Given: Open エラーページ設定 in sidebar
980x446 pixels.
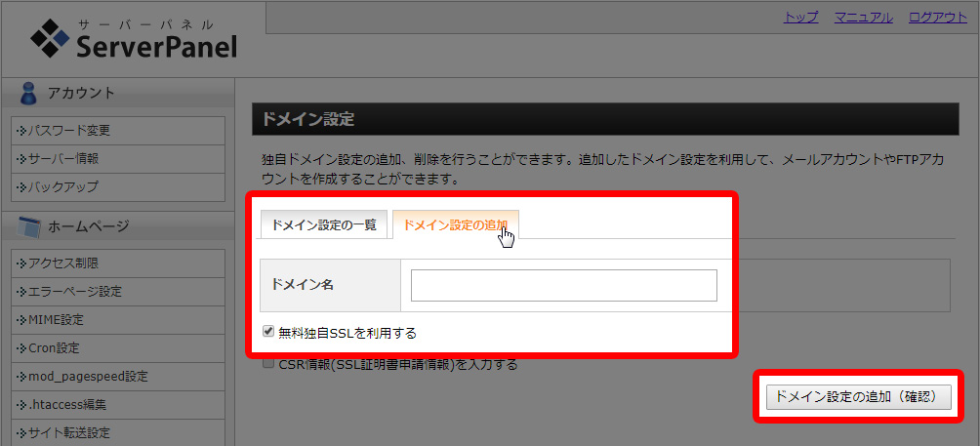Looking at the screenshot, I should tap(117, 292).
